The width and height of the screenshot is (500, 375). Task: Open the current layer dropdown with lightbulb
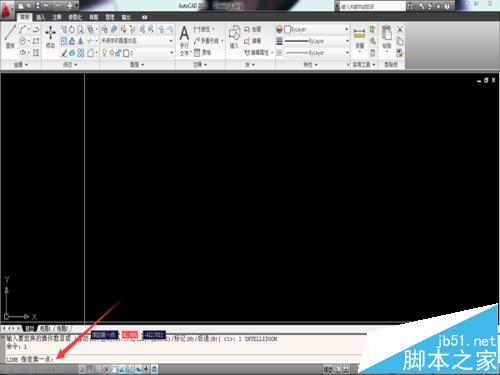[137, 53]
